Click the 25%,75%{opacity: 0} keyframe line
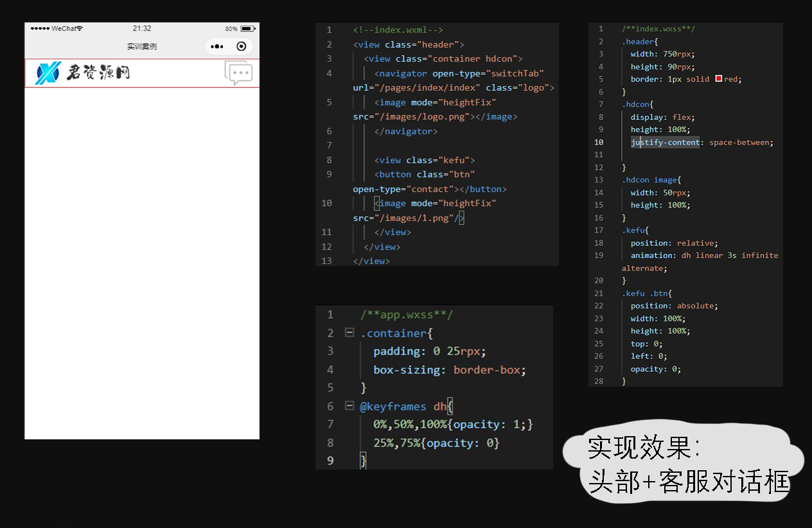Viewport: 812px width, 528px height. (436, 443)
